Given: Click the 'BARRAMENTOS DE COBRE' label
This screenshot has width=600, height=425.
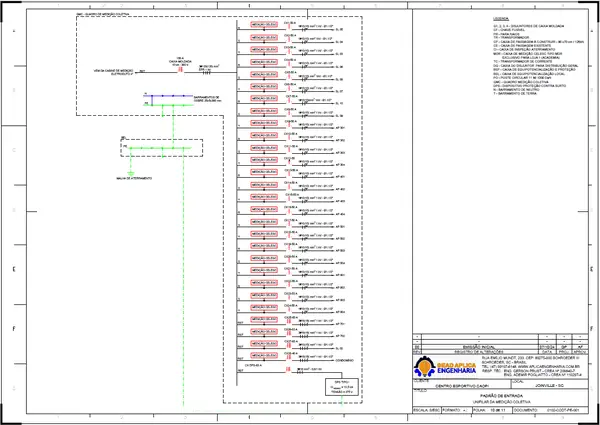Looking at the screenshot, I should [208, 99].
